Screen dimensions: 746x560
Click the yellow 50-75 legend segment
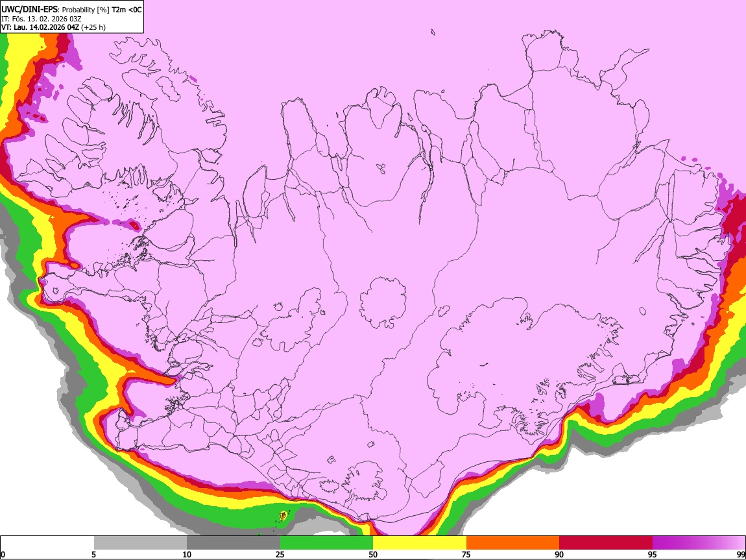(x=420, y=542)
